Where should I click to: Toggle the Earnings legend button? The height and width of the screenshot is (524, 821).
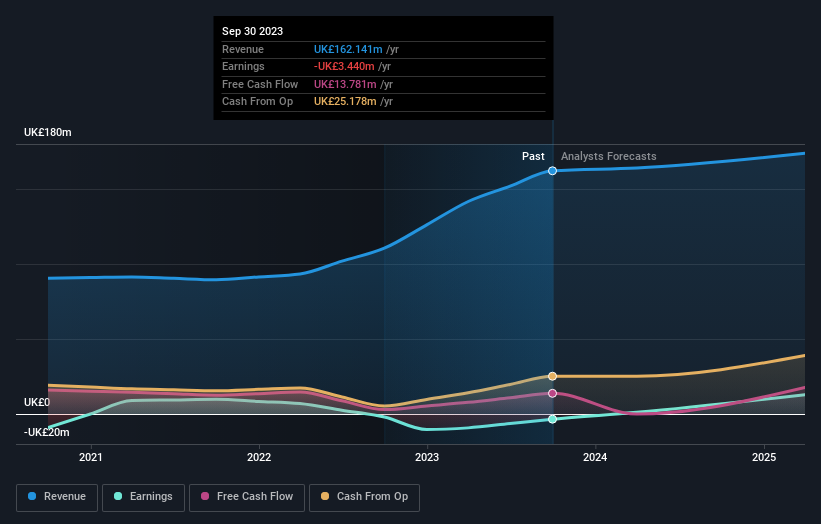(143, 497)
